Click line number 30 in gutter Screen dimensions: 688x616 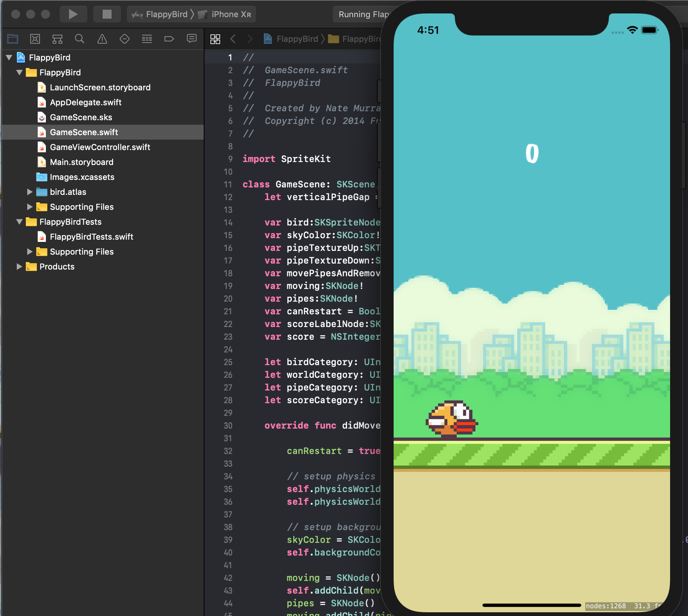228,426
